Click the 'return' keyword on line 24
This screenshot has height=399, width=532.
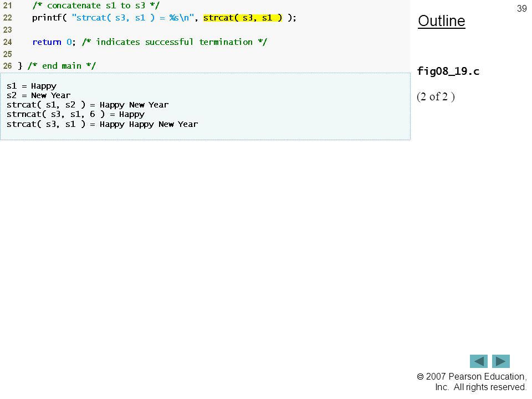[47, 42]
